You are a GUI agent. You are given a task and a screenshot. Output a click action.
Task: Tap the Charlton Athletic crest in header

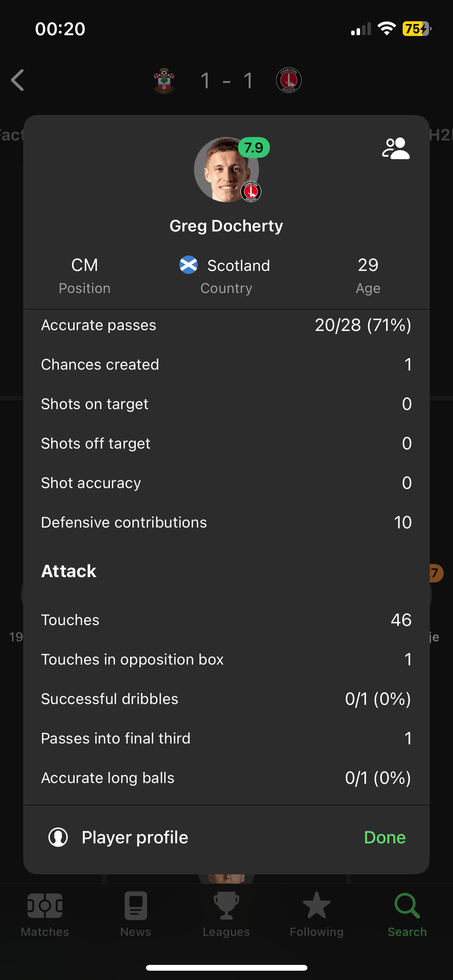[288, 81]
